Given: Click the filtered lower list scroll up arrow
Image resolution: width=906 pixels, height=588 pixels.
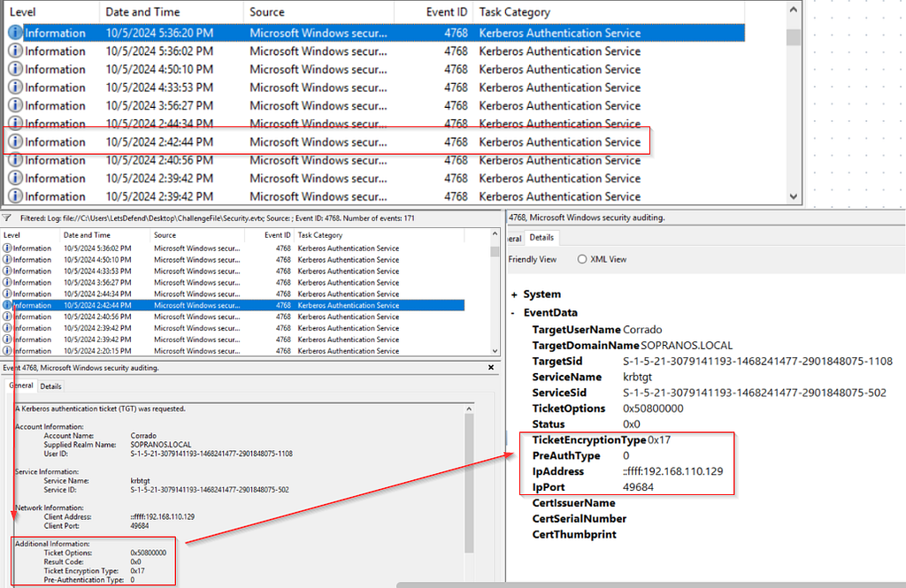Looking at the screenshot, I should point(495,233).
